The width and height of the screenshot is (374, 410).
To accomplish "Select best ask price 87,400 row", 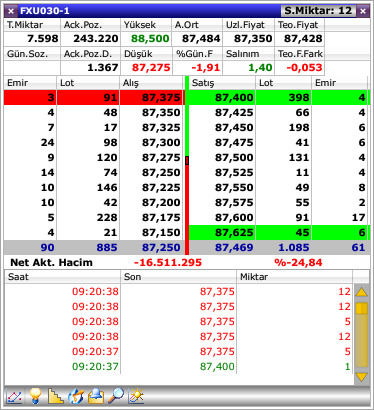I will click(279, 97).
